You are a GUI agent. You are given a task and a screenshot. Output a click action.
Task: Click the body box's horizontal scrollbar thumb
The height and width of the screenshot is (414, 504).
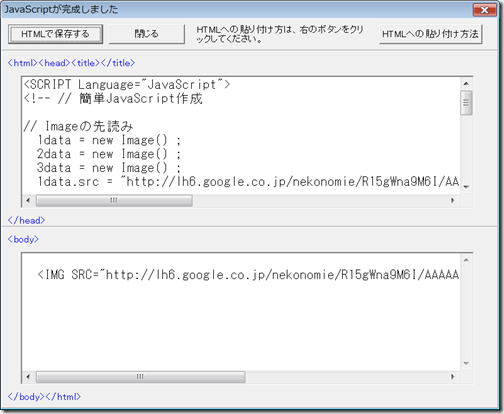(x=140, y=377)
